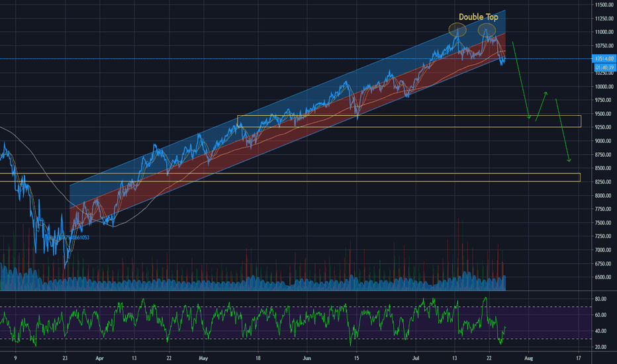Viewport: 617px width, 364px height.
Task: Click the 40.00 RSI scale label
Action: 600,331
